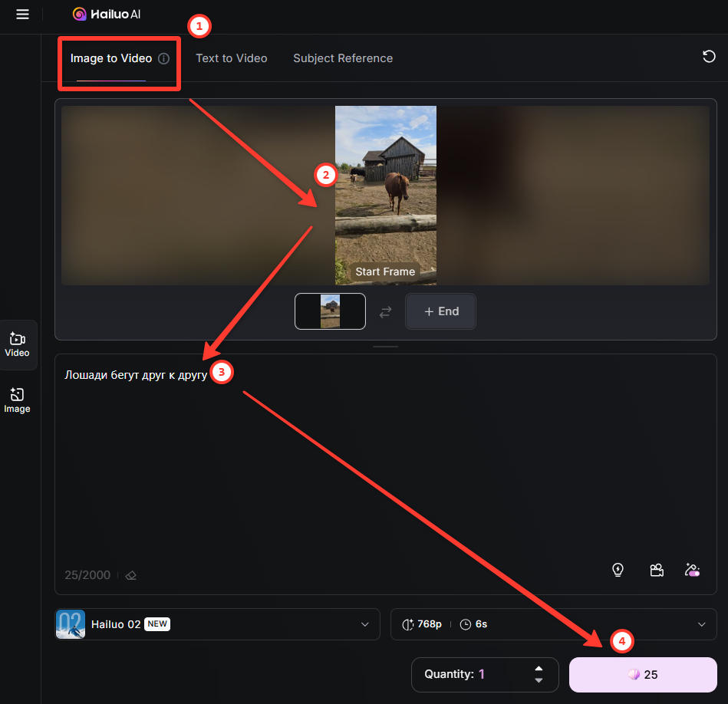The width and height of the screenshot is (728, 704).
Task: Click the lightbulb prompt ideas icon
Action: (618, 570)
